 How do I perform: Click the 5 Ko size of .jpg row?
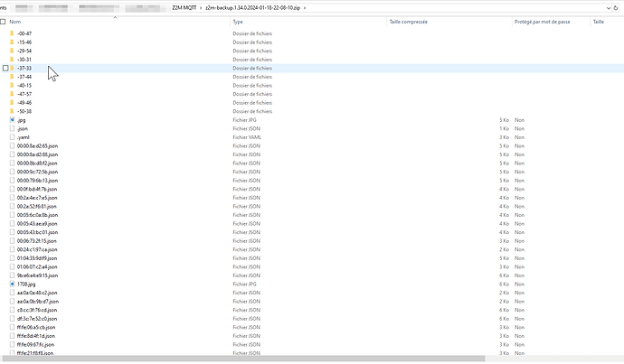pyautogui.click(x=505, y=120)
